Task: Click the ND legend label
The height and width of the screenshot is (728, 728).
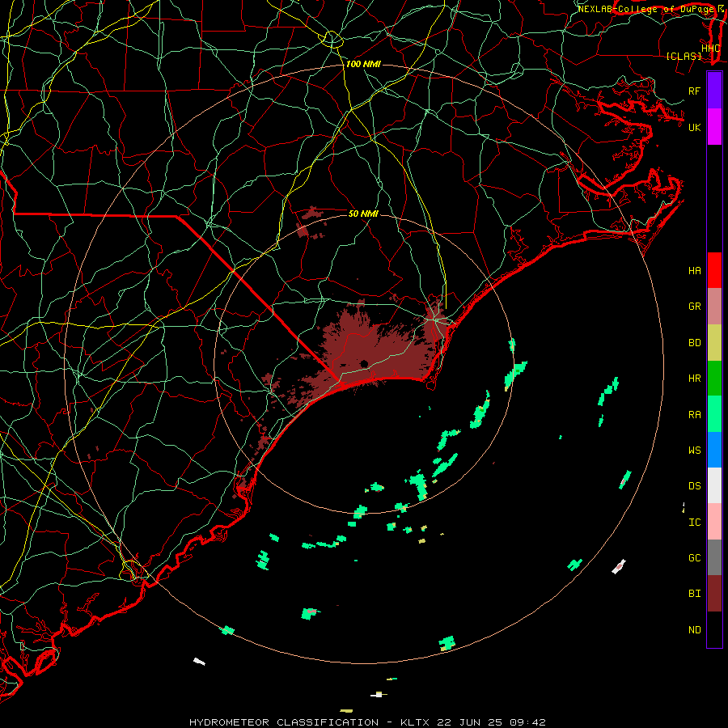Action: point(694,630)
